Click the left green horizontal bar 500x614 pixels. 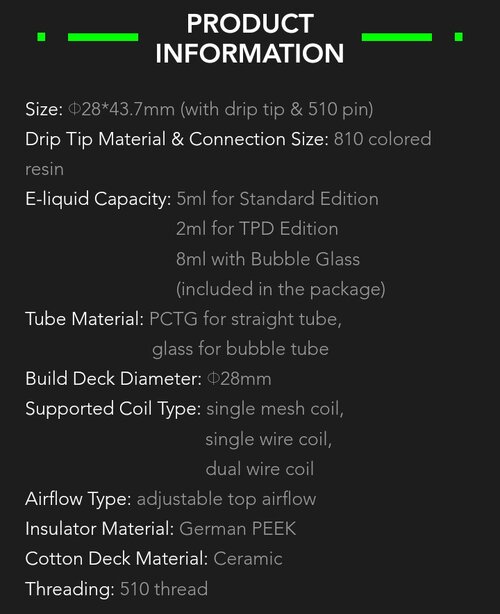coord(103,37)
